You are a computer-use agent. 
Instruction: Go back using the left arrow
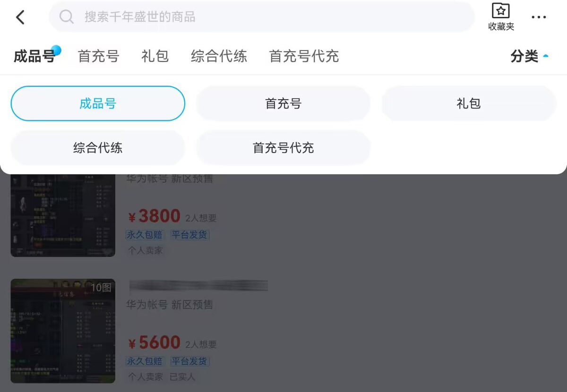point(20,17)
